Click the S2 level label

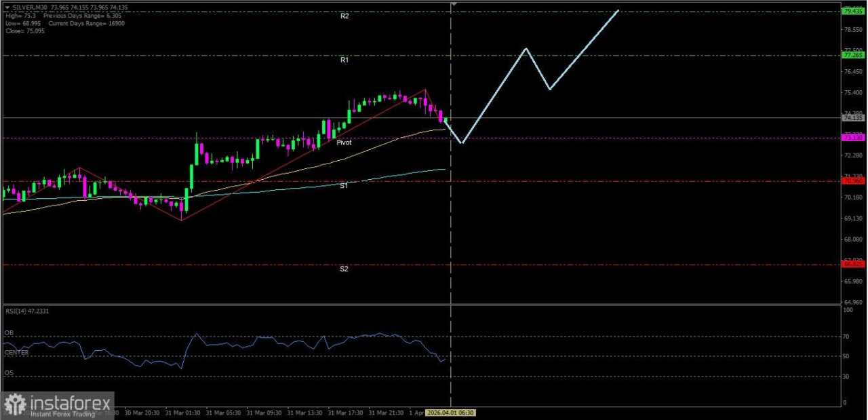coord(344,269)
